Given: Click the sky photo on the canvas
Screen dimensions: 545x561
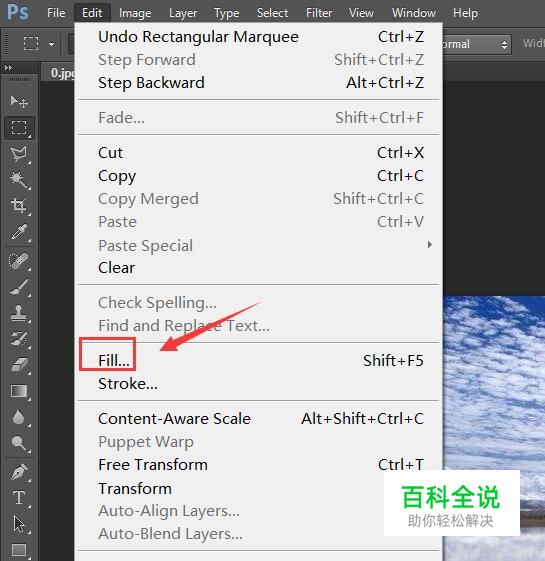Looking at the screenshot, I should (494, 383).
